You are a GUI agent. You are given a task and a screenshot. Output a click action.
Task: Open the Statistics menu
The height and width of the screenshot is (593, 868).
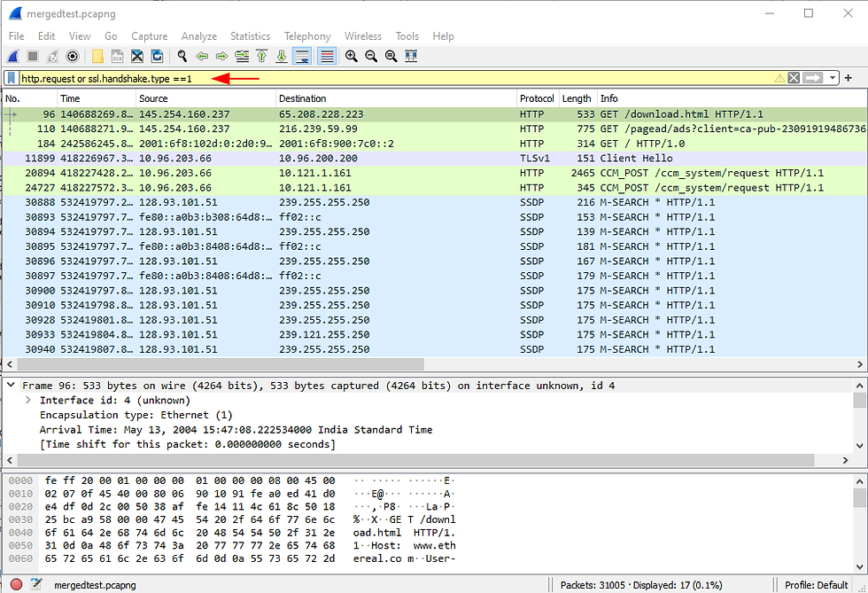point(250,36)
